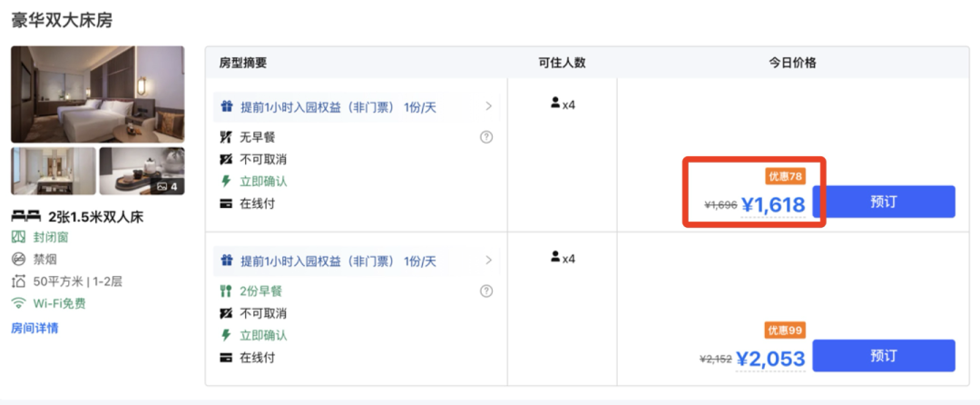Click the gift icon in first room option
Screen dimensions: 980x405
tap(227, 107)
